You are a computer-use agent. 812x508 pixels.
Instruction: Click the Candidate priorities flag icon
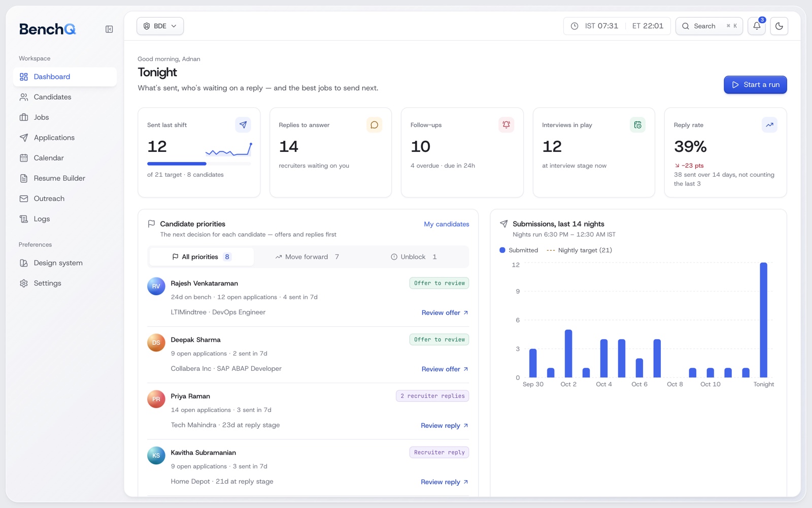click(151, 224)
